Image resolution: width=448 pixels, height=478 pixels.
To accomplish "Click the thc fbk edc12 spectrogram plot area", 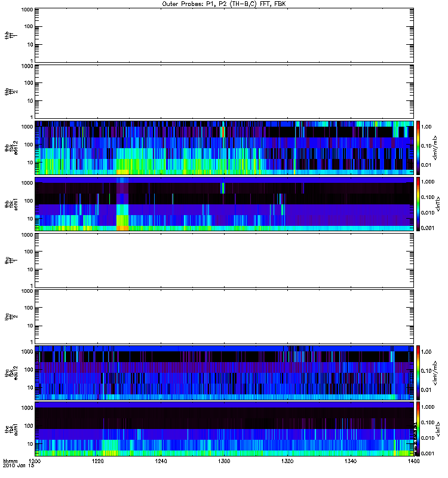I will pos(224,373).
